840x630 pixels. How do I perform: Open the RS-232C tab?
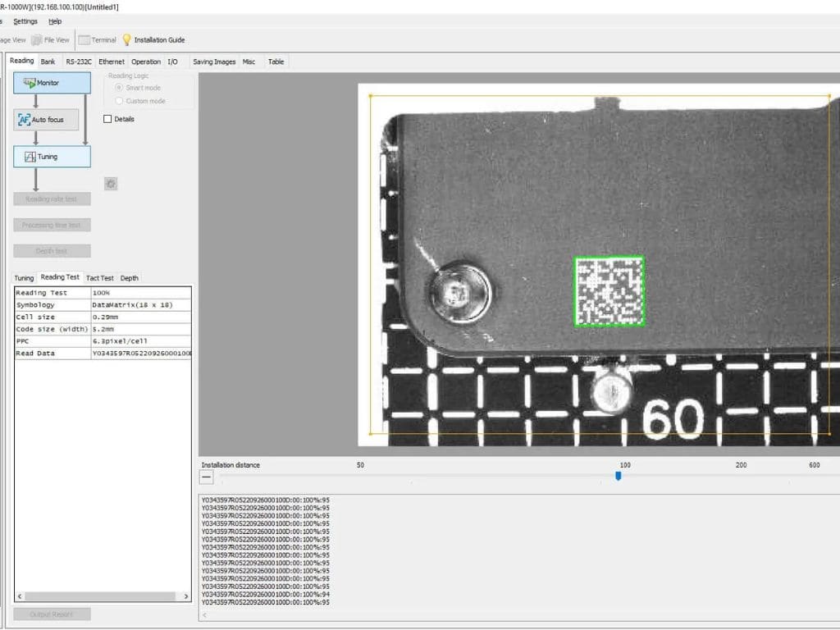click(x=78, y=62)
